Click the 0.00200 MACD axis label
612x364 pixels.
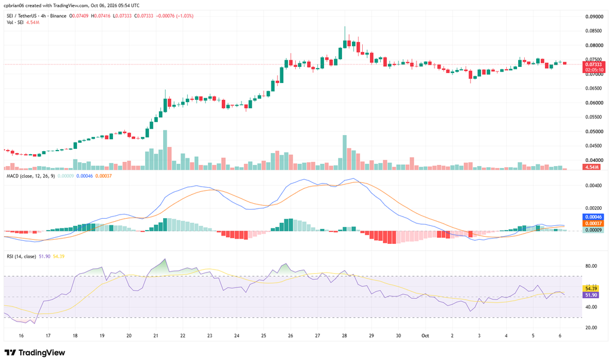point(594,209)
